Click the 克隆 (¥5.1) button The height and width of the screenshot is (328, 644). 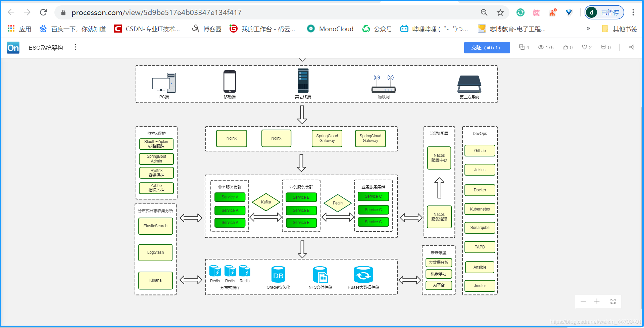487,48
